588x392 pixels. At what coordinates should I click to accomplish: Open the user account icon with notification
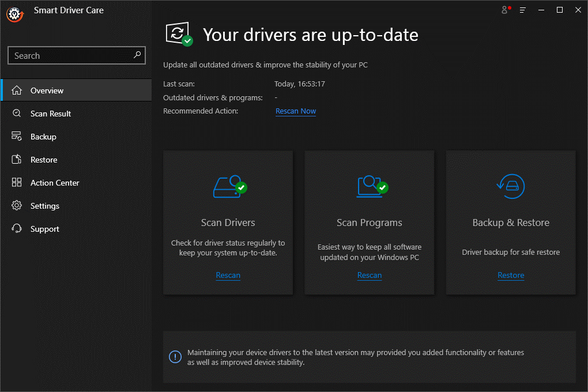[x=504, y=10]
